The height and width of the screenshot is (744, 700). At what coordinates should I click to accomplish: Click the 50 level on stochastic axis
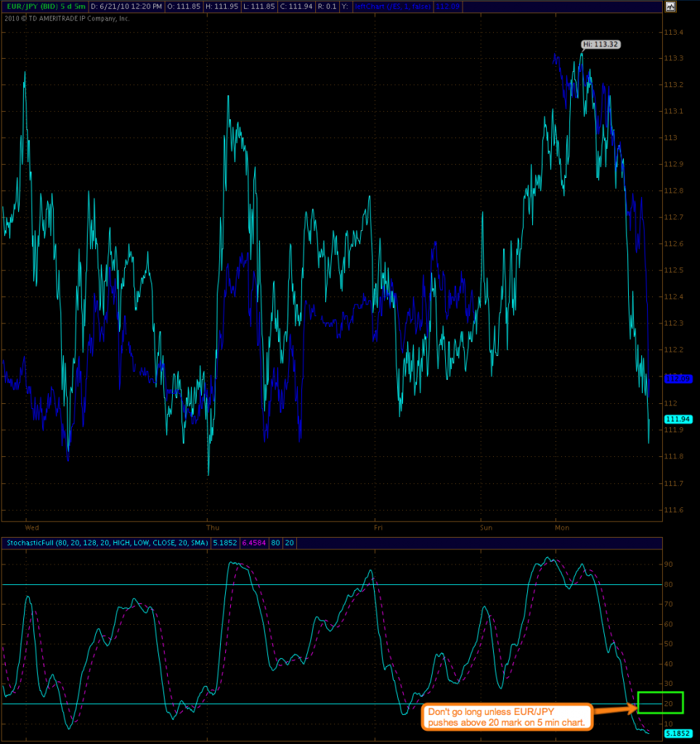pyautogui.click(x=668, y=644)
